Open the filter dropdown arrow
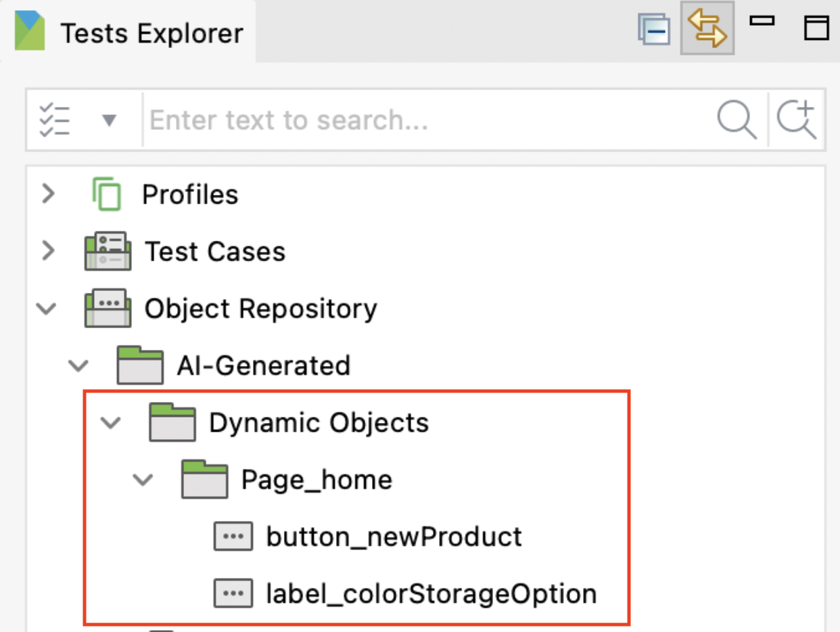This screenshot has width=840, height=632. click(x=107, y=120)
